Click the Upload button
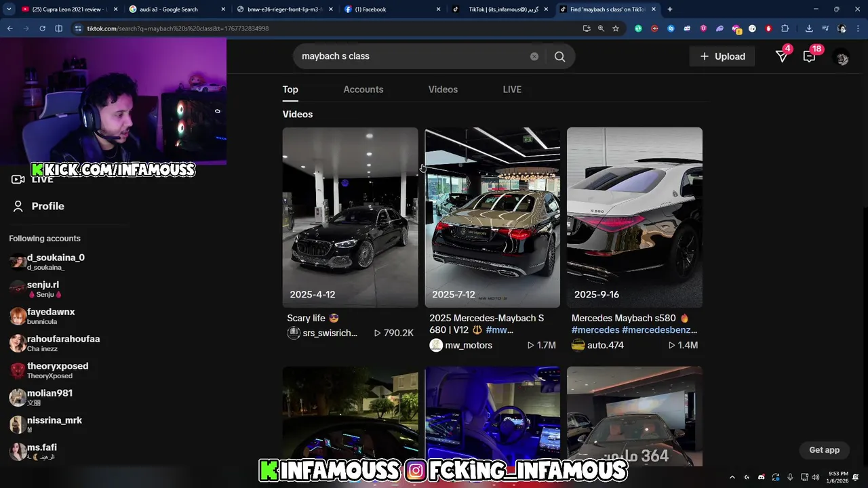 pyautogui.click(x=722, y=56)
